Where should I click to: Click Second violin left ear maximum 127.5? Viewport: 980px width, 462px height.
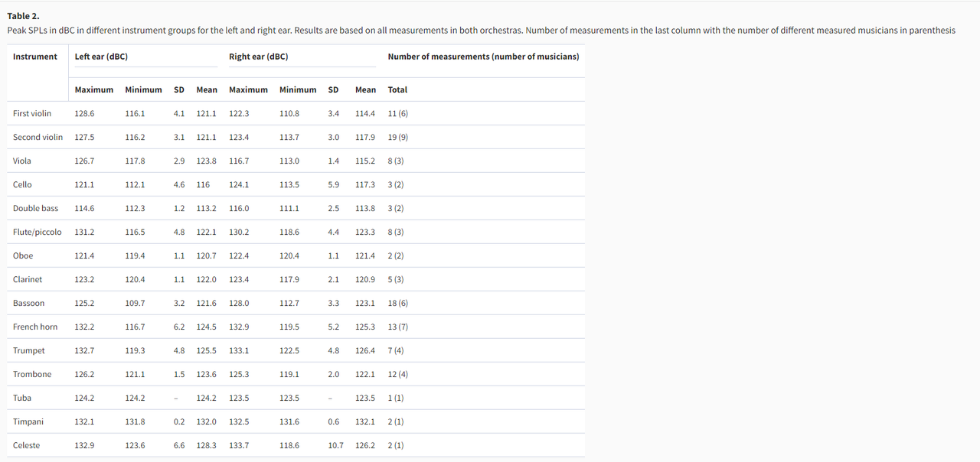85,137
